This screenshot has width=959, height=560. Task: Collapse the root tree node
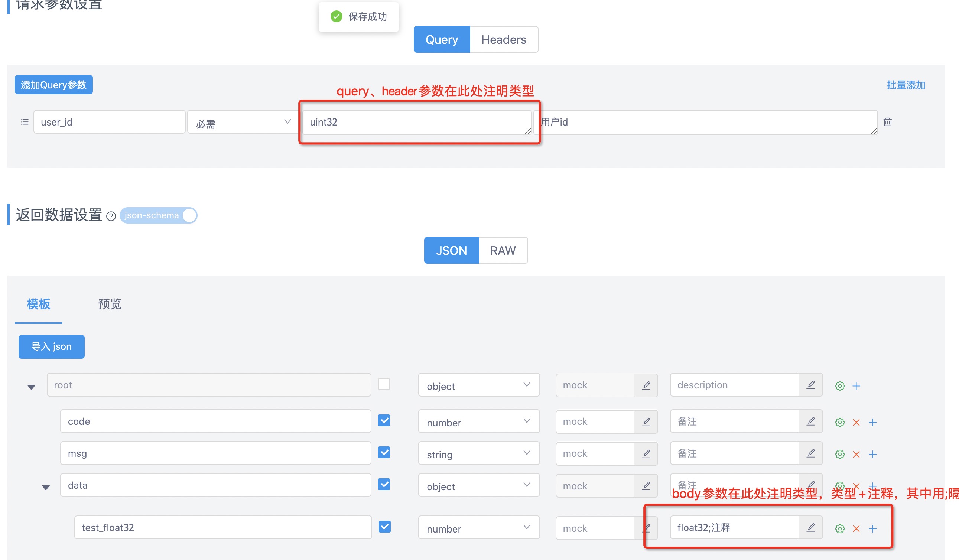click(32, 387)
